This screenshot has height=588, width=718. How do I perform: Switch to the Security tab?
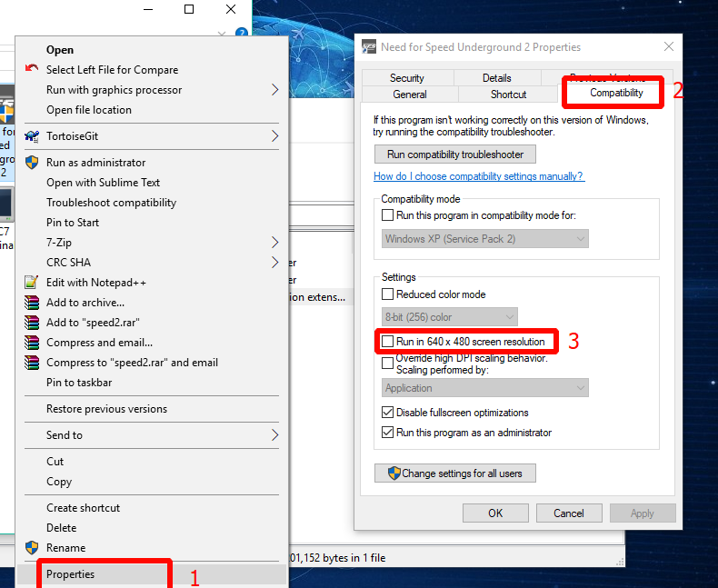[407, 78]
